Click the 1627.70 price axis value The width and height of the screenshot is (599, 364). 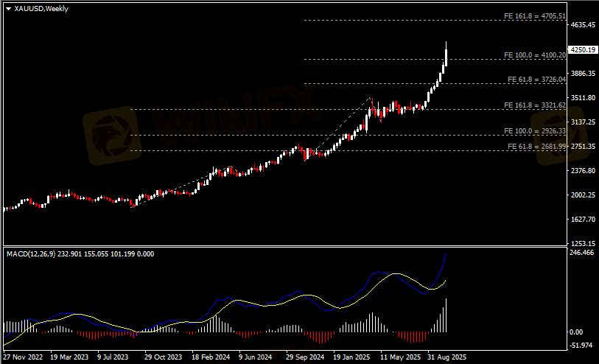[583, 220]
